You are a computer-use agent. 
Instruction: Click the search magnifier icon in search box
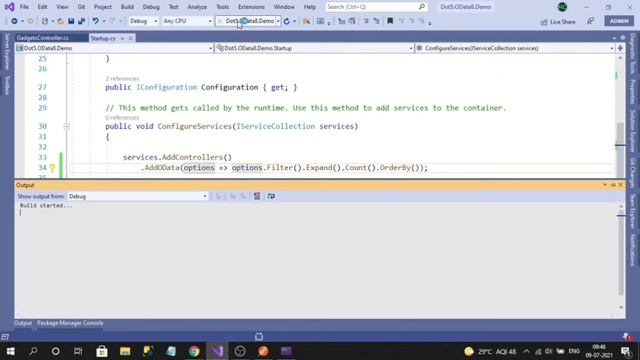(x=422, y=7)
